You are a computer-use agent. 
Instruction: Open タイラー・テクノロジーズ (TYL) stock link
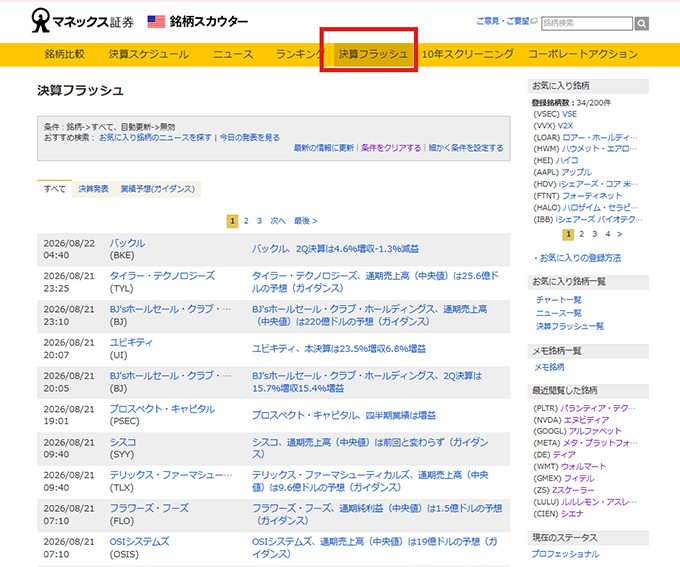[162, 276]
